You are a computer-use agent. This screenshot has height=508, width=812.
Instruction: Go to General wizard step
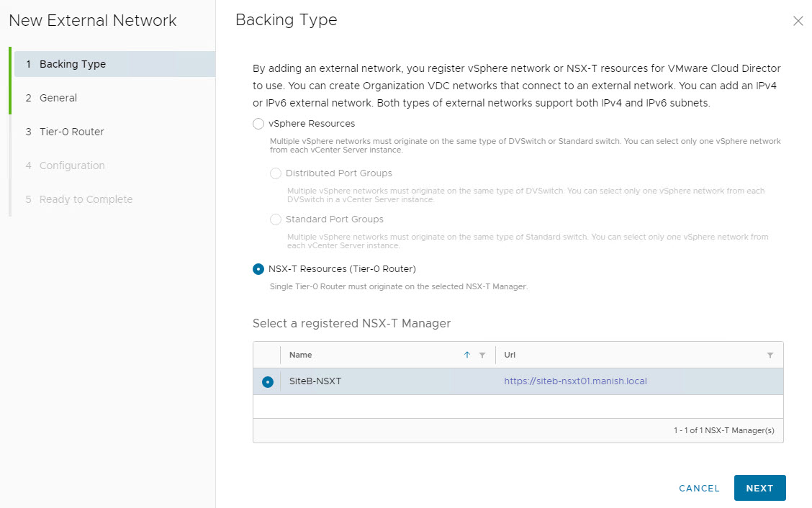[58, 98]
